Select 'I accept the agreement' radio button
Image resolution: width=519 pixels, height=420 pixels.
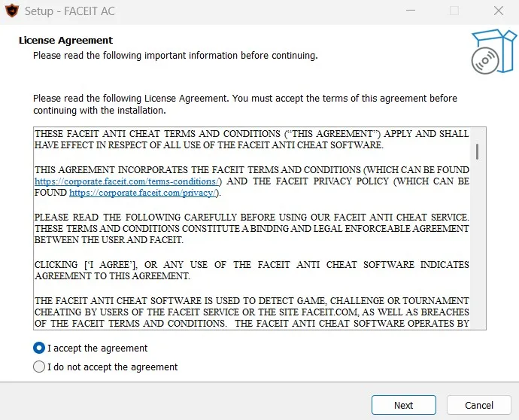pos(39,348)
